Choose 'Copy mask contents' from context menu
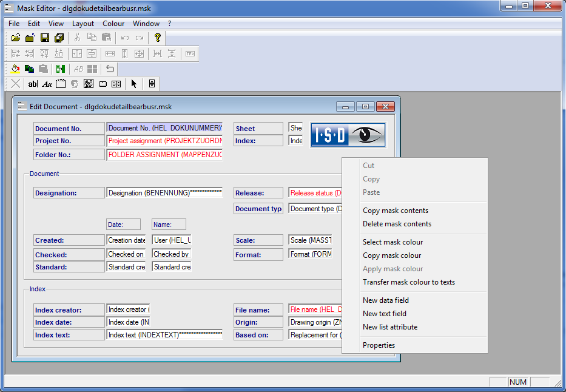566x392 pixels. (x=415, y=211)
